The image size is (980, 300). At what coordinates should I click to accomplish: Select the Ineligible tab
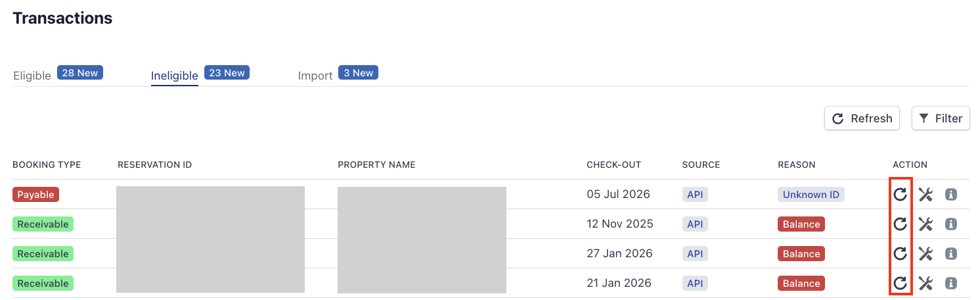tap(174, 76)
